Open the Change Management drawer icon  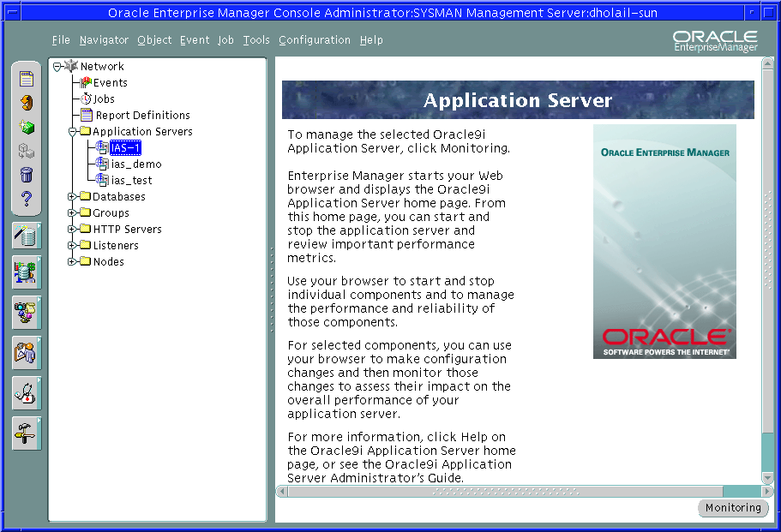(27, 313)
